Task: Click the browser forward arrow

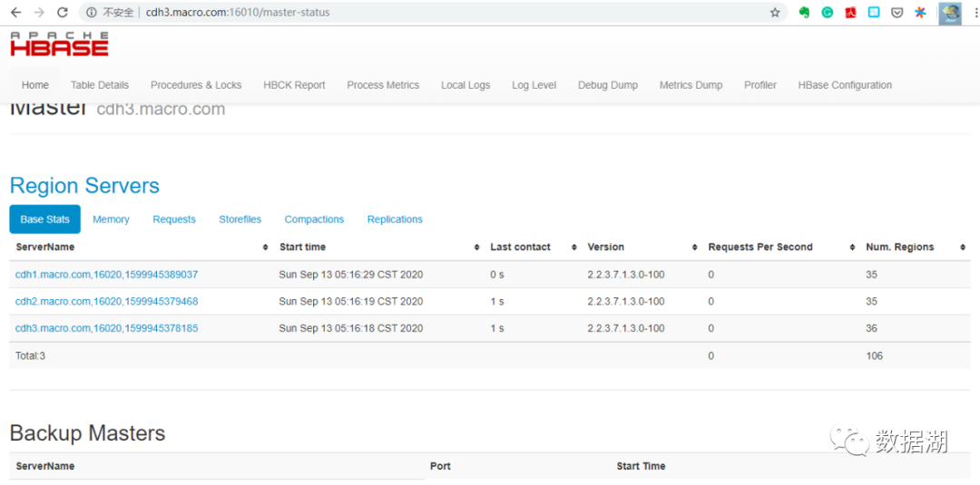Action: click(x=39, y=13)
